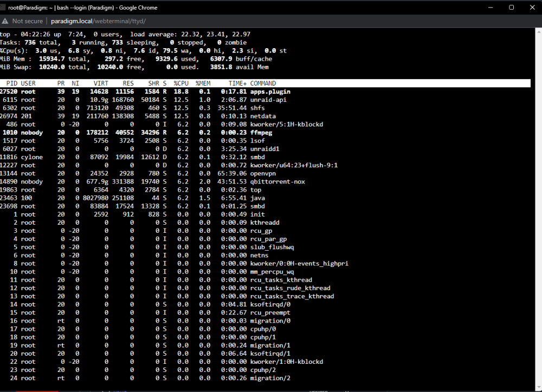Screen dimensions: 542x392
Task: Click the rcu_gp process name
Action: 261,231
